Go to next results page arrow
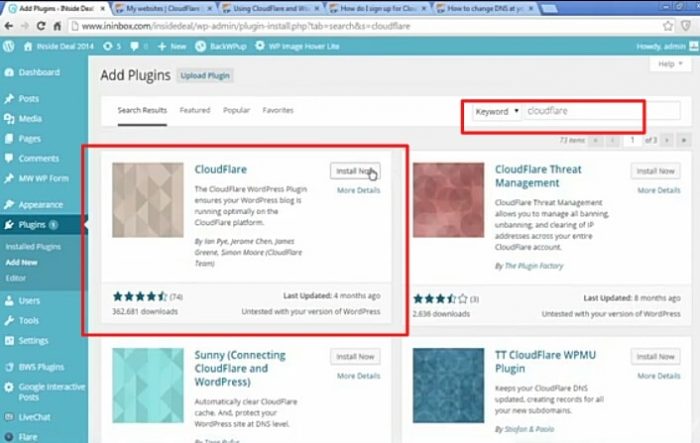 click(667, 140)
